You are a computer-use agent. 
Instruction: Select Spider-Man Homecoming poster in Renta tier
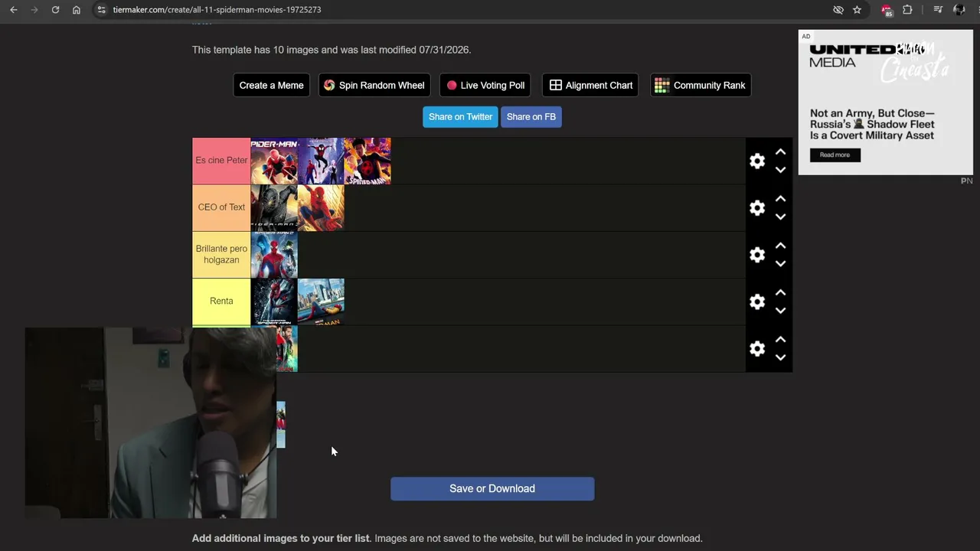(x=321, y=302)
